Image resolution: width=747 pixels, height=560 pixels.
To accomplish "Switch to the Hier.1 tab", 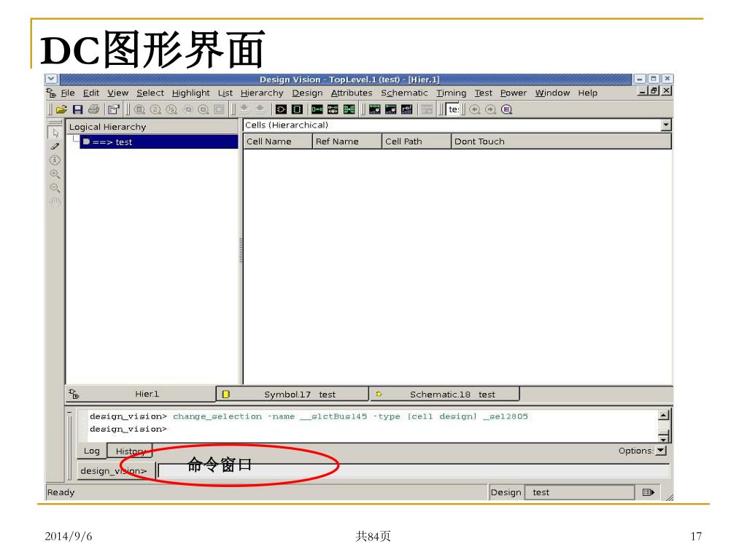I will (141, 394).
